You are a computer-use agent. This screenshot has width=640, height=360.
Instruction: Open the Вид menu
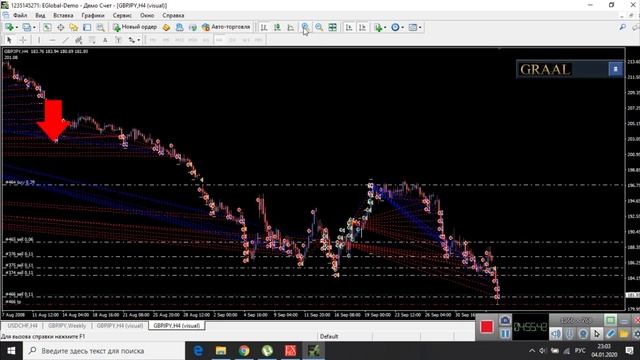tap(40, 15)
